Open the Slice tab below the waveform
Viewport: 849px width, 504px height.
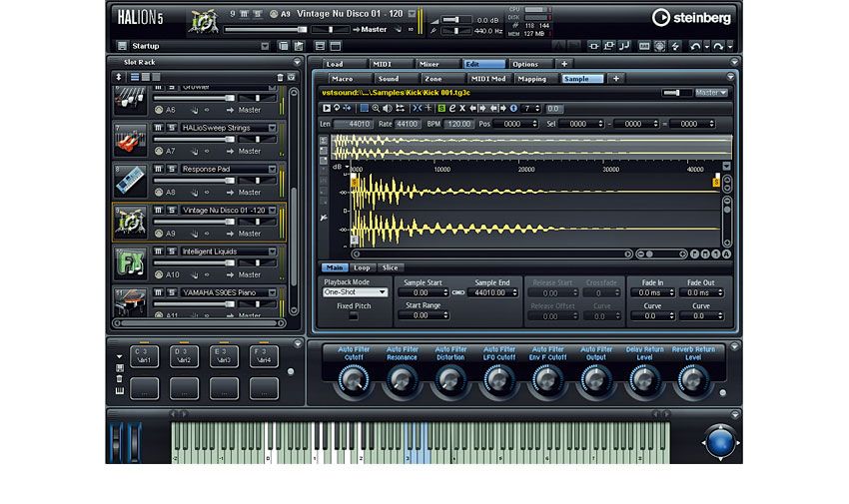[x=390, y=267]
